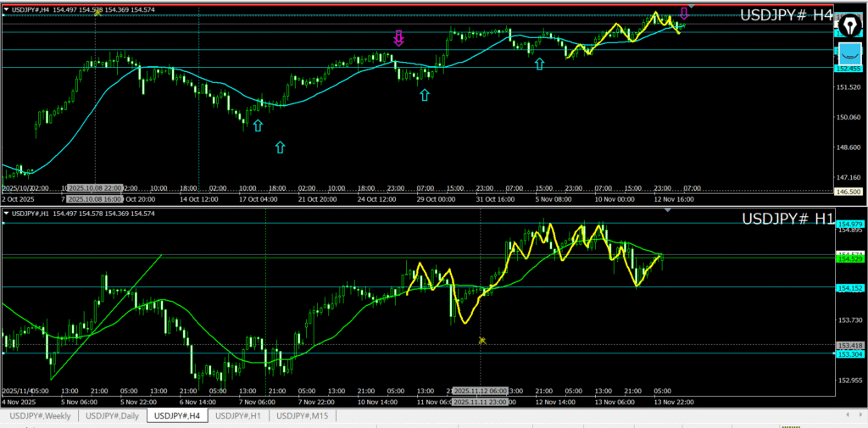This screenshot has height=428, width=868.
Task: Open the USDJPY#,H4 chart title dropdown triangle
Action: point(7,8)
